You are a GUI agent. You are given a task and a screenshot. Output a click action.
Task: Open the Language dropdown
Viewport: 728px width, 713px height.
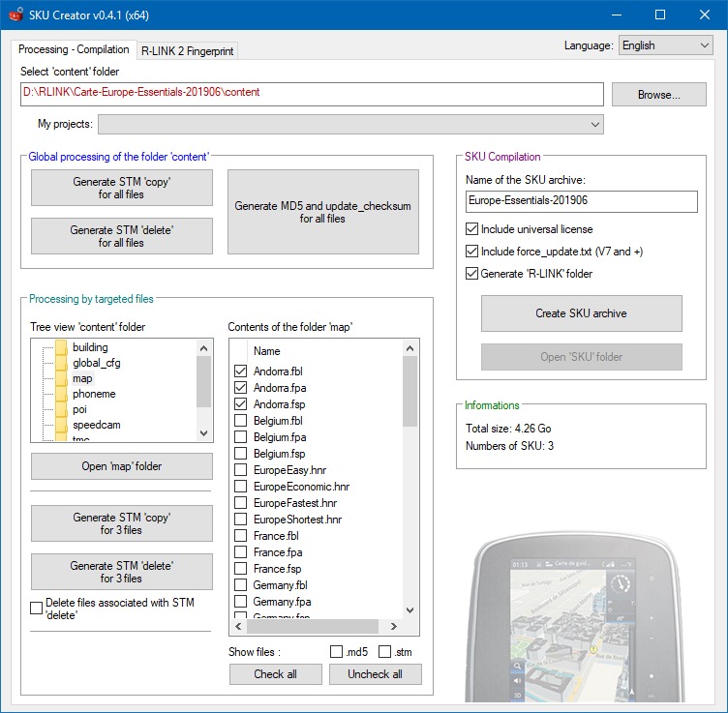(665, 45)
